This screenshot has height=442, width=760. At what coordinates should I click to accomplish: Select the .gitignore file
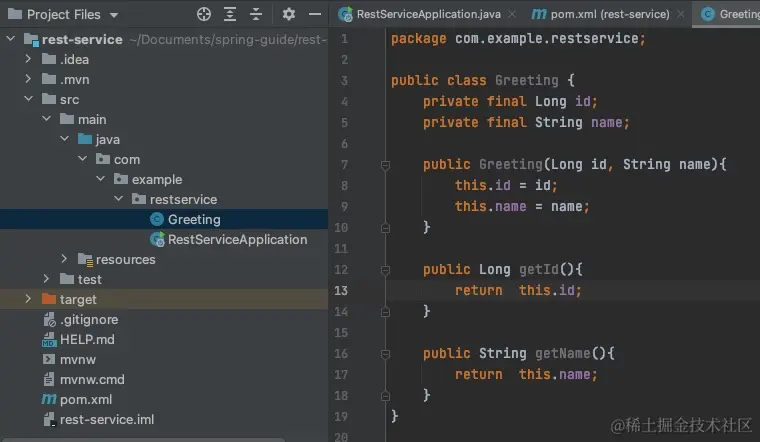click(x=89, y=319)
